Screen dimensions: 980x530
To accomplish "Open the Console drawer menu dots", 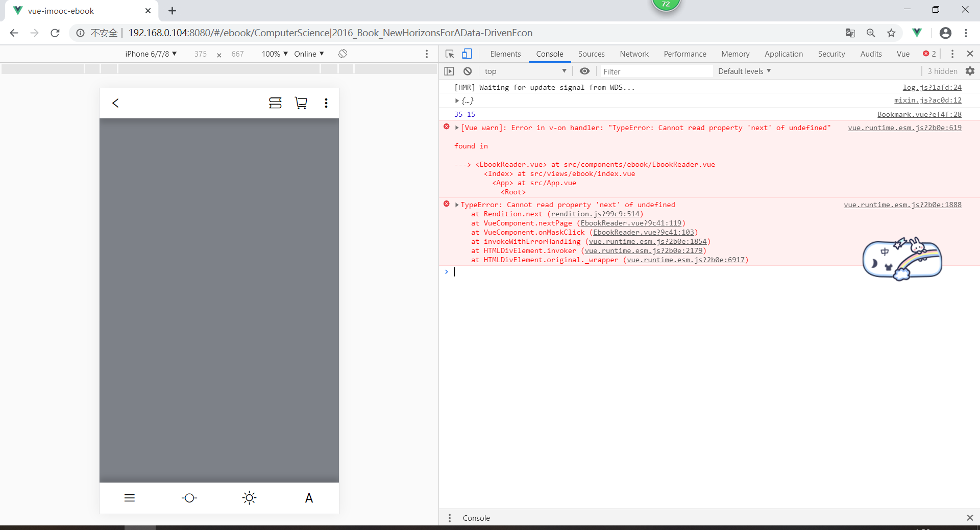I will pyautogui.click(x=450, y=518).
